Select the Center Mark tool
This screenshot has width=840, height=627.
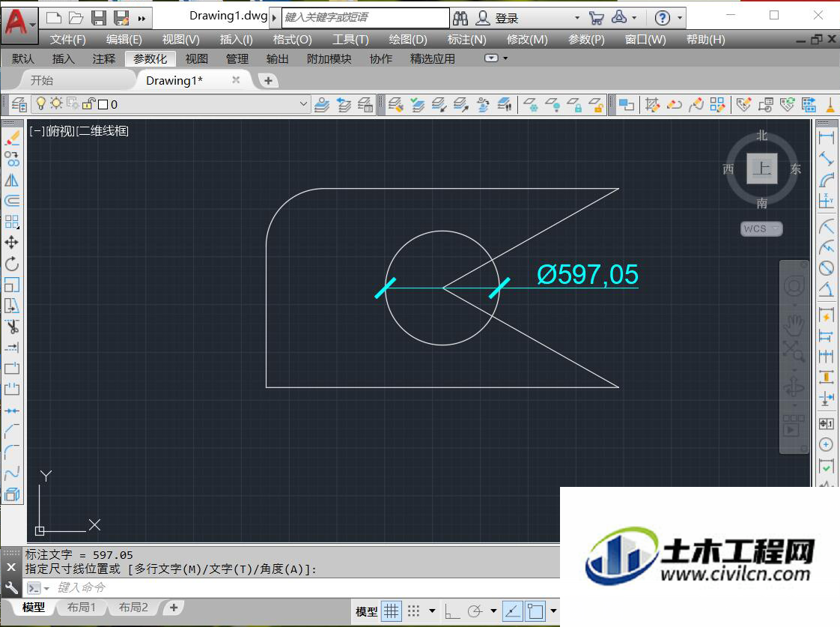click(826, 444)
